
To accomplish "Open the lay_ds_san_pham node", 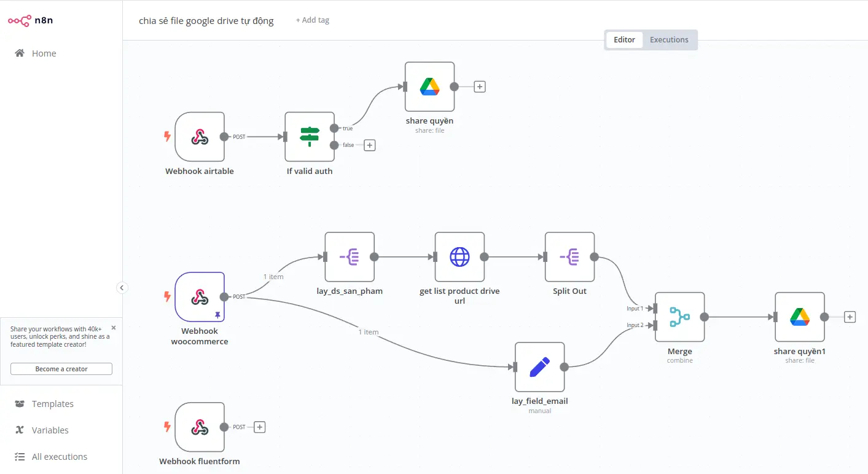I will (350, 257).
